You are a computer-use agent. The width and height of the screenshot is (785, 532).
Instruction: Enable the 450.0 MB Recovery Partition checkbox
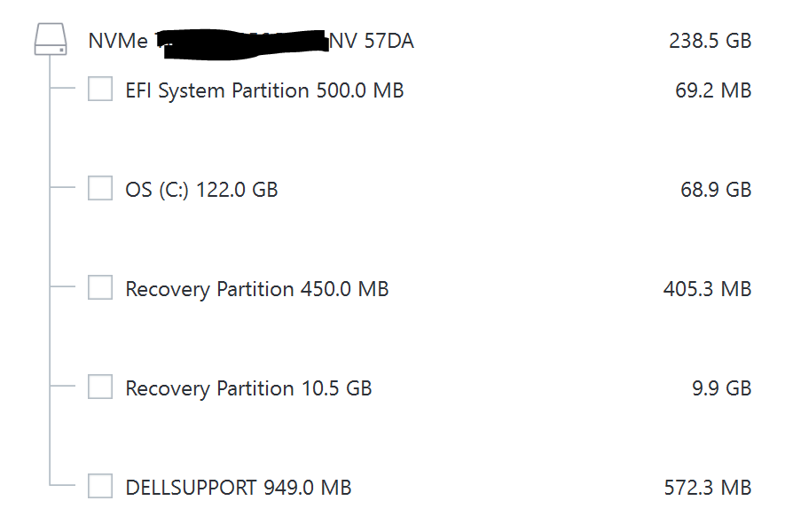click(x=100, y=288)
